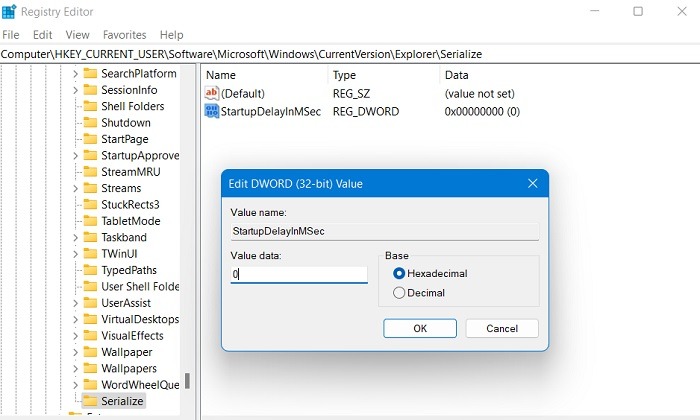700x420 pixels.
Task: Select the VisualEffects folder icon
Action: 90,335
